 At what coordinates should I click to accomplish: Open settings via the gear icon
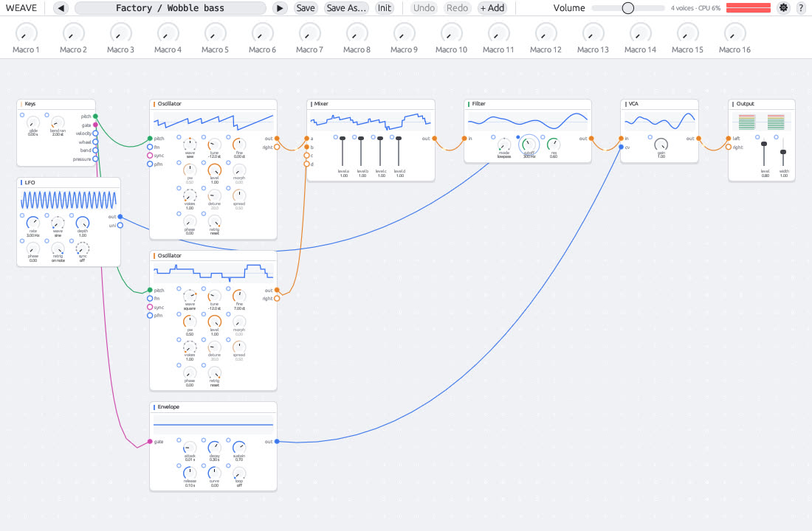pos(783,8)
